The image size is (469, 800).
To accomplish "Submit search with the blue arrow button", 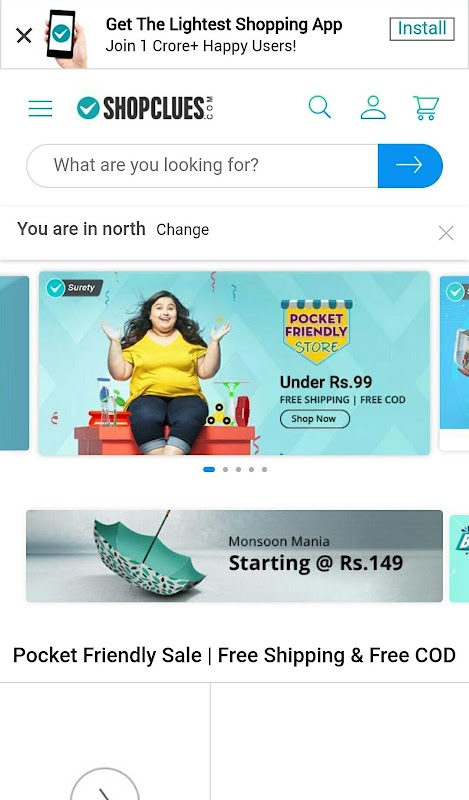I will (x=410, y=165).
